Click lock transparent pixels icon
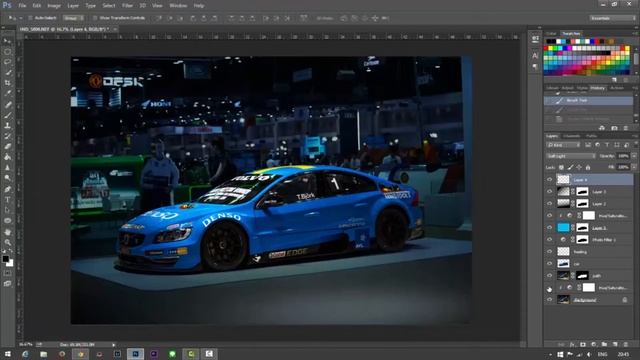640x360 pixels. click(561, 167)
